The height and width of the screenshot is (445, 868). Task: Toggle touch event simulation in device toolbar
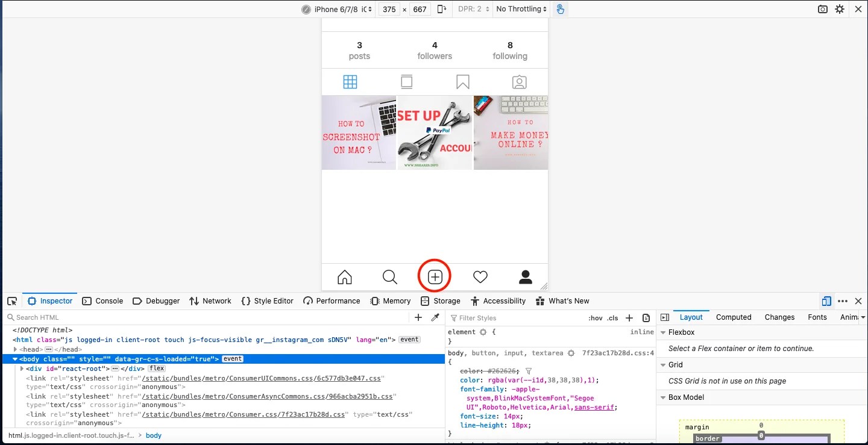click(560, 9)
